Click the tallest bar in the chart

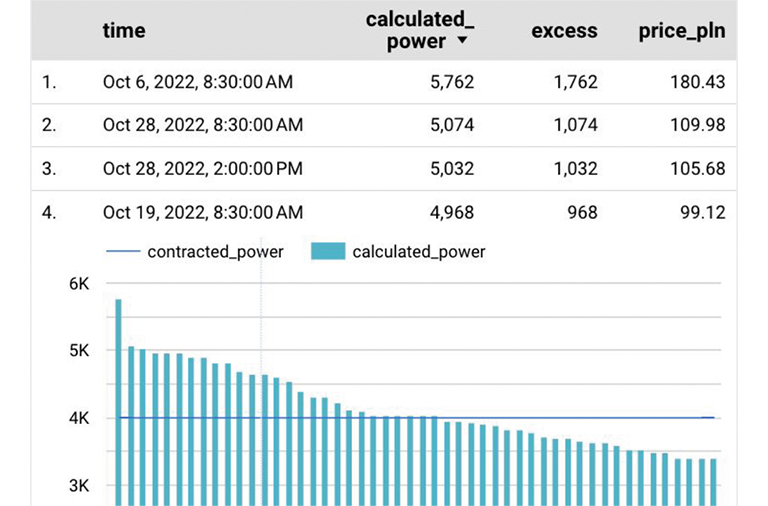coord(118,400)
